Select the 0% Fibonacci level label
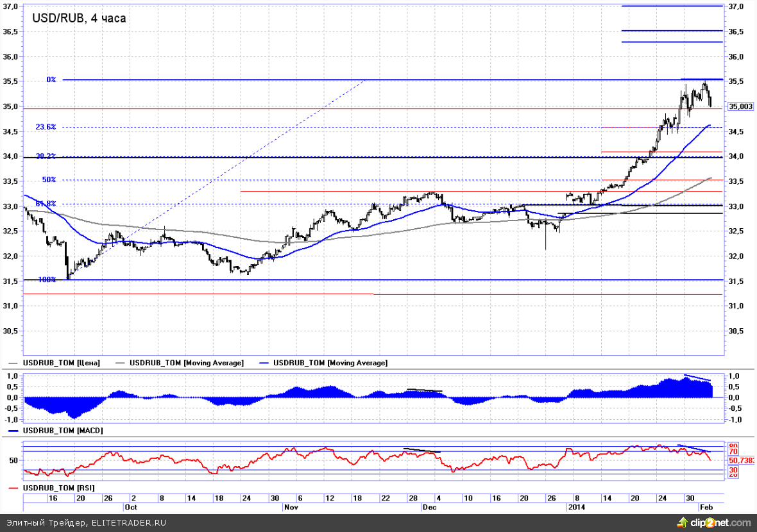Image resolution: width=757 pixels, height=532 pixels. pyautogui.click(x=51, y=79)
